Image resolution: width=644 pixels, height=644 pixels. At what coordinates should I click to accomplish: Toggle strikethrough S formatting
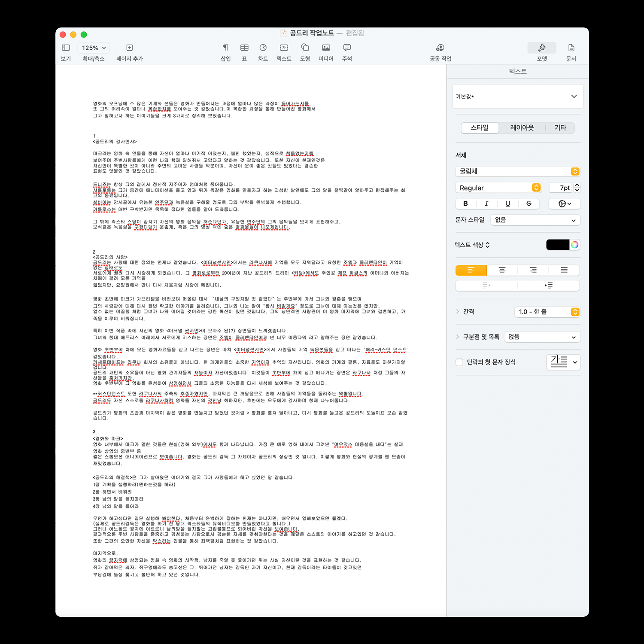pyautogui.click(x=529, y=204)
